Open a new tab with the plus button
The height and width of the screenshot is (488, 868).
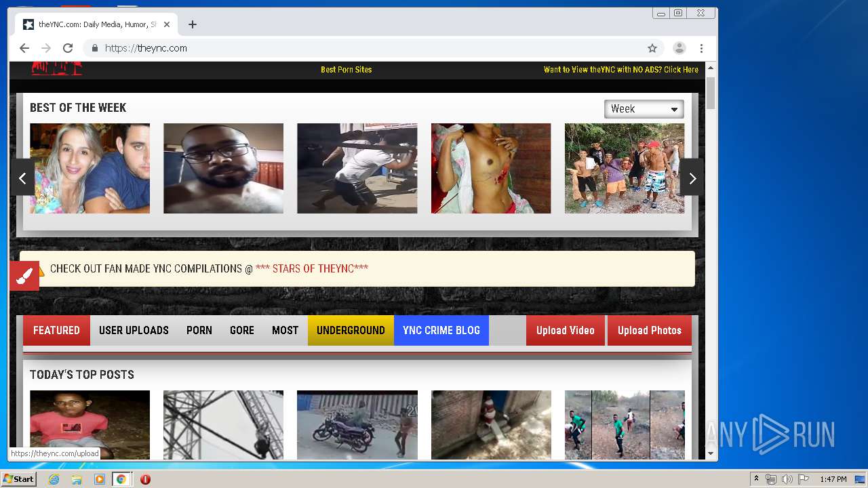pyautogui.click(x=193, y=24)
